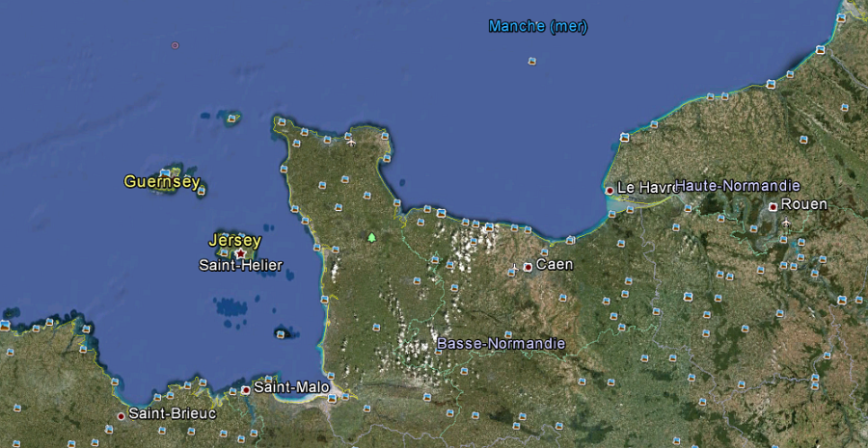868x448 pixels.
Task: Select the Caen city marker dot
Action: coord(528,267)
